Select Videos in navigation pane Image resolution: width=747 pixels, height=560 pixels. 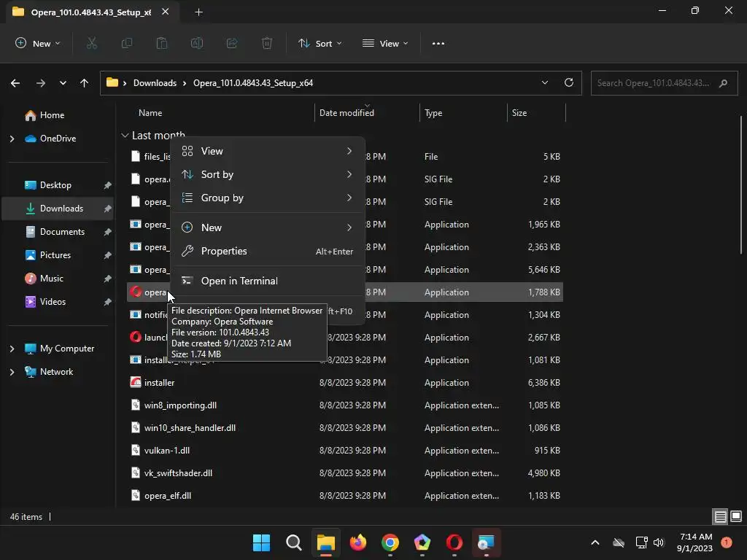click(x=53, y=302)
